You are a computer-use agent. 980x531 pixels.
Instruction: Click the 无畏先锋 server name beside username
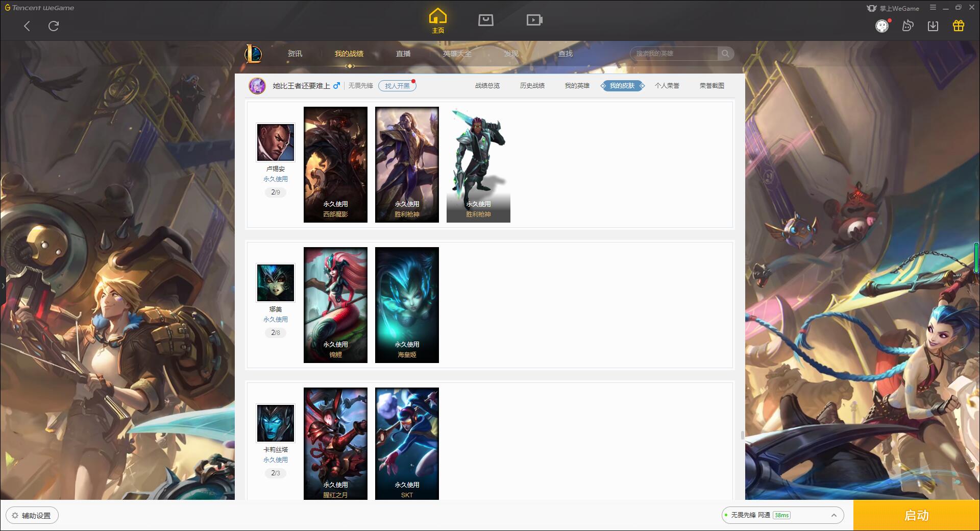pyautogui.click(x=361, y=86)
